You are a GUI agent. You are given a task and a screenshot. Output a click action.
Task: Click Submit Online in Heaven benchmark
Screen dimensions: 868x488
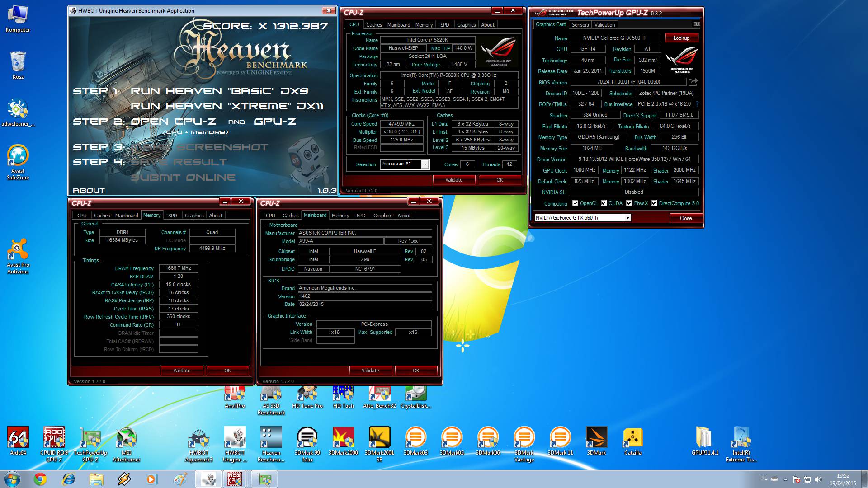[x=183, y=178]
